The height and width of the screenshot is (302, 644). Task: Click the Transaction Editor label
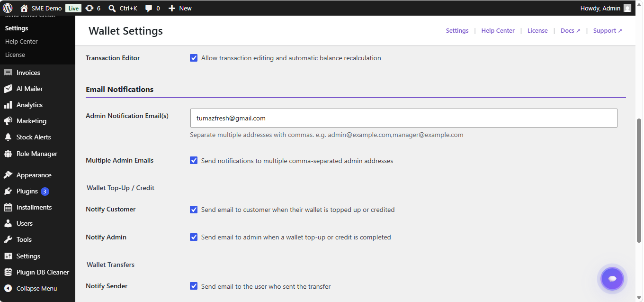coord(113,58)
